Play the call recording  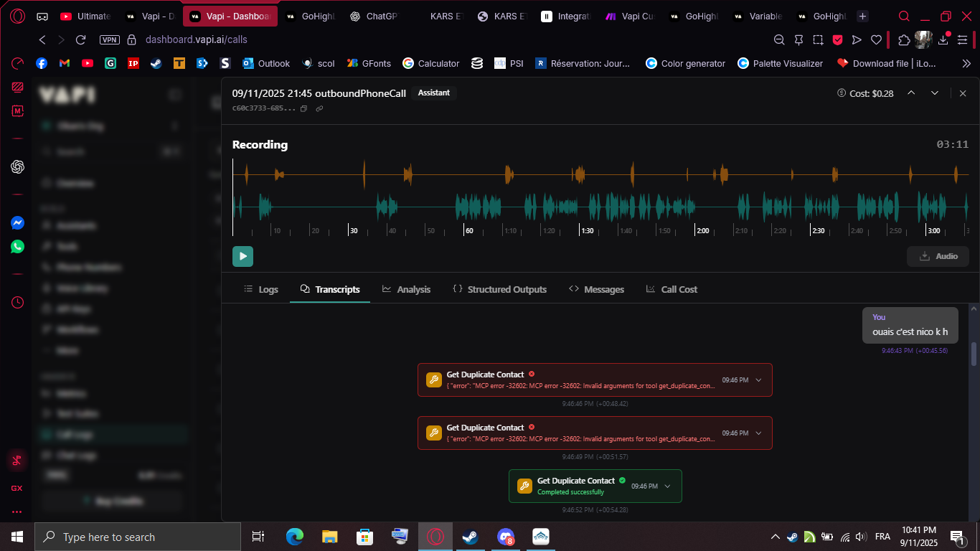tap(242, 256)
